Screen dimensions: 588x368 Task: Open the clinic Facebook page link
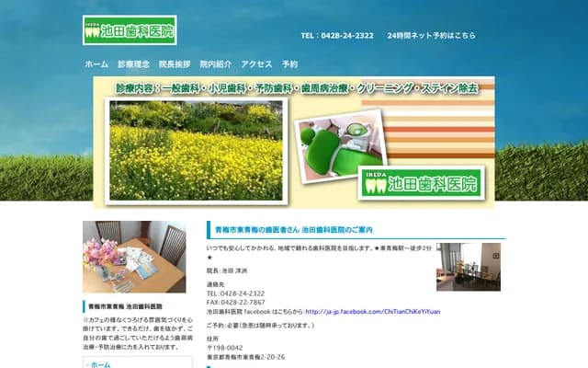coord(373,312)
